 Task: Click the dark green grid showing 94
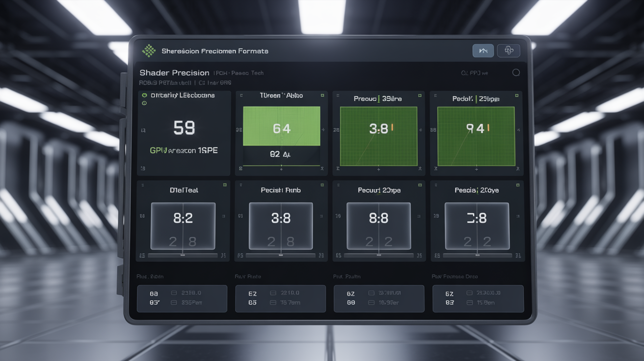coord(476,136)
